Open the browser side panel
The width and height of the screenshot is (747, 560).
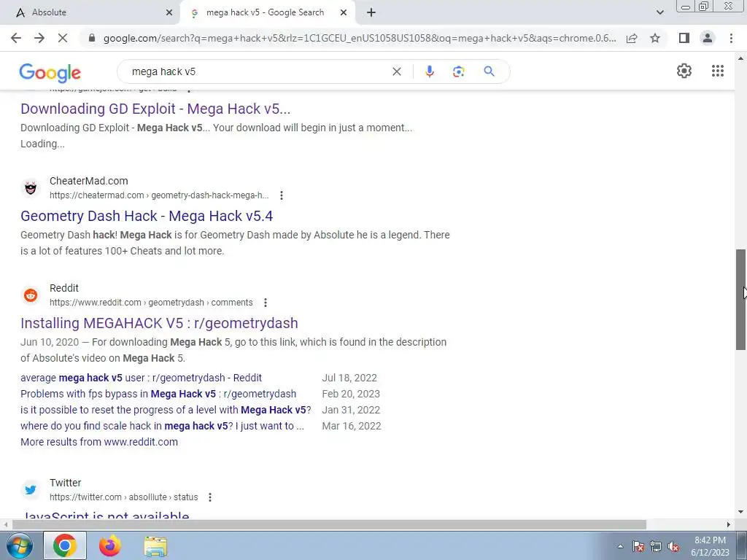point(684,38)
